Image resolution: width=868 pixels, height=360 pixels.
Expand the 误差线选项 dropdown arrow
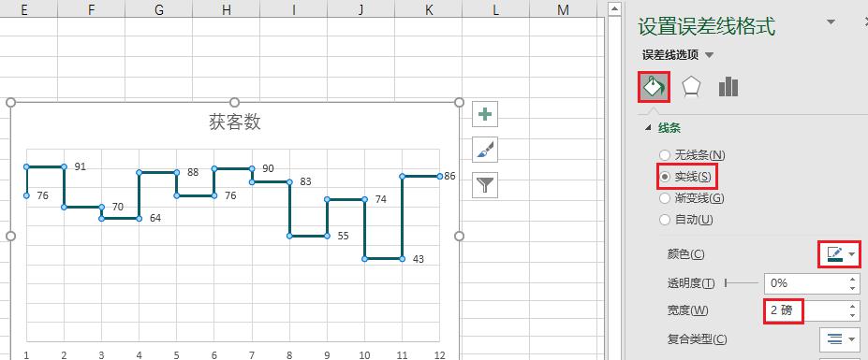pyautogui.click(x=710, y=55)
